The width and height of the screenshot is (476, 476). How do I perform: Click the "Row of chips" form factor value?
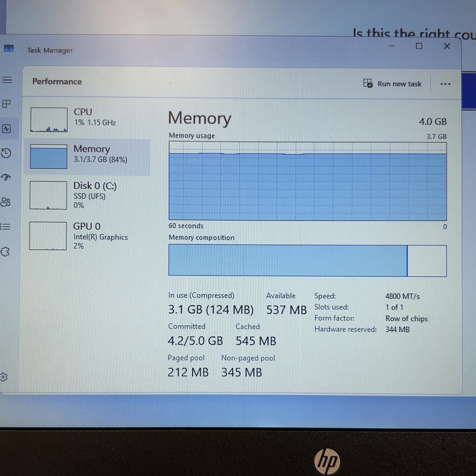tap(406, 319)
